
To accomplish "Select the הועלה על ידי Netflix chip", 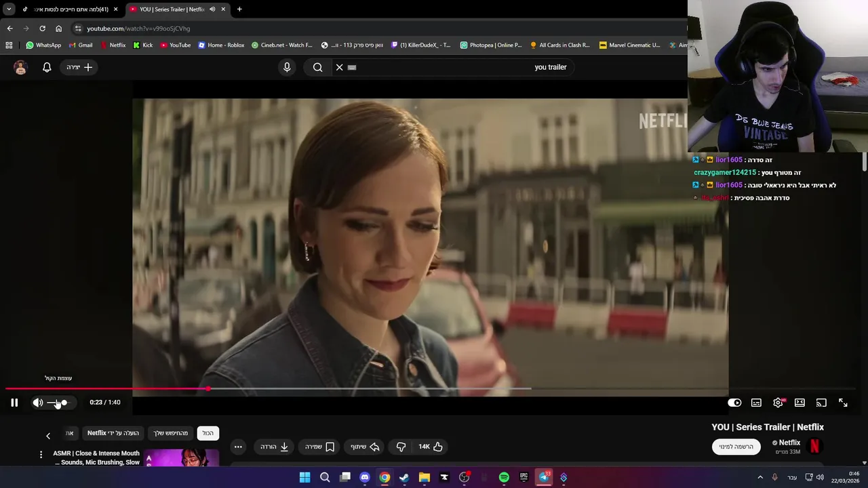I will coord(113,433).
